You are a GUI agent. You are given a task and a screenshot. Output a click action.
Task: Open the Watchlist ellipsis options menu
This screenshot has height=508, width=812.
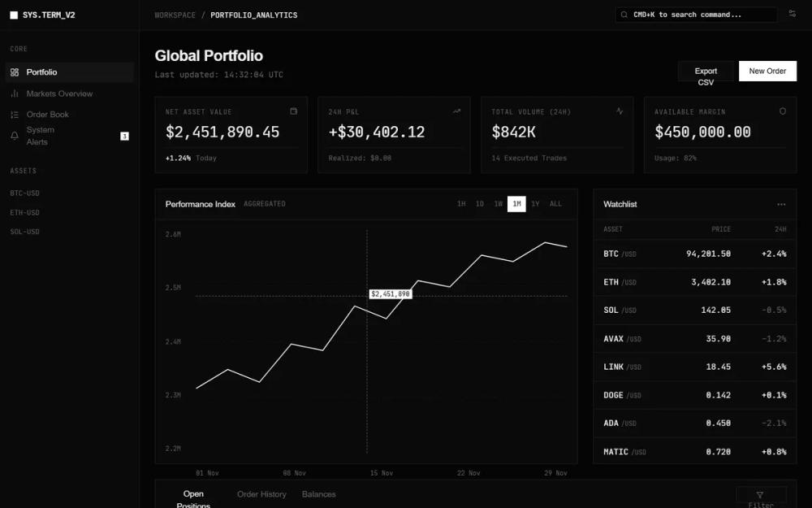[x=782, y=204]
